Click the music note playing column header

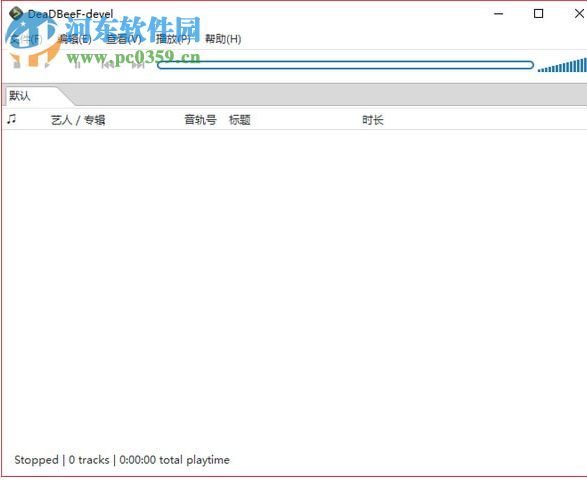pyautogui.click(x=12, y=119)
